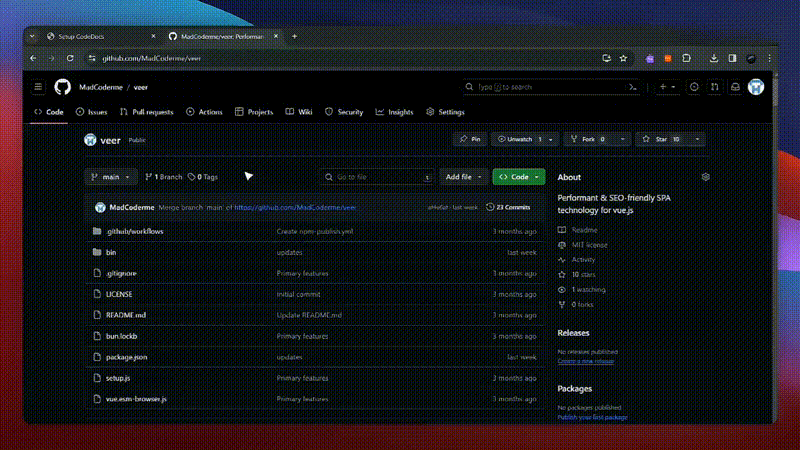The width and height of the screenshot is (800, 450).
Task: Open the .github/workflows folder
Action: [x=135, y=231]
